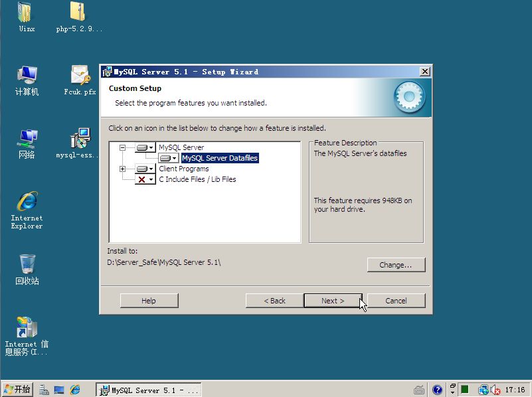This screenshot has height=397, width=532.
Task: Select the MySQL Server tree item label
Action: point(181,147)
